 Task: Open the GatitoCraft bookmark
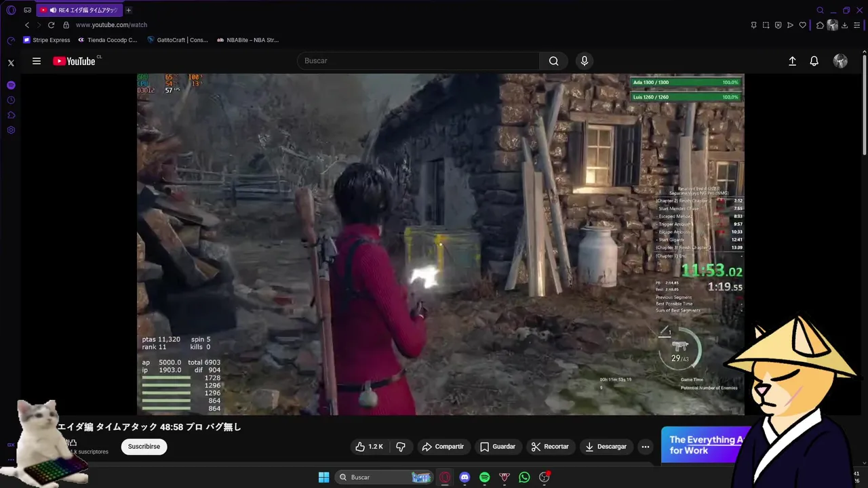coord(178,40)
